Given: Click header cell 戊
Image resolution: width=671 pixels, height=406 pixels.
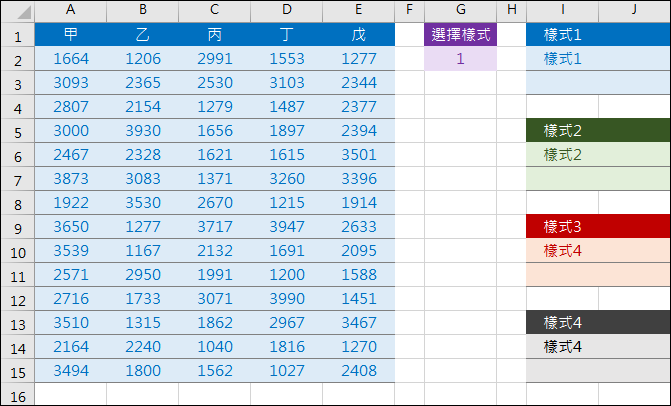Looking at the screenshot, I should coord(359,35).
